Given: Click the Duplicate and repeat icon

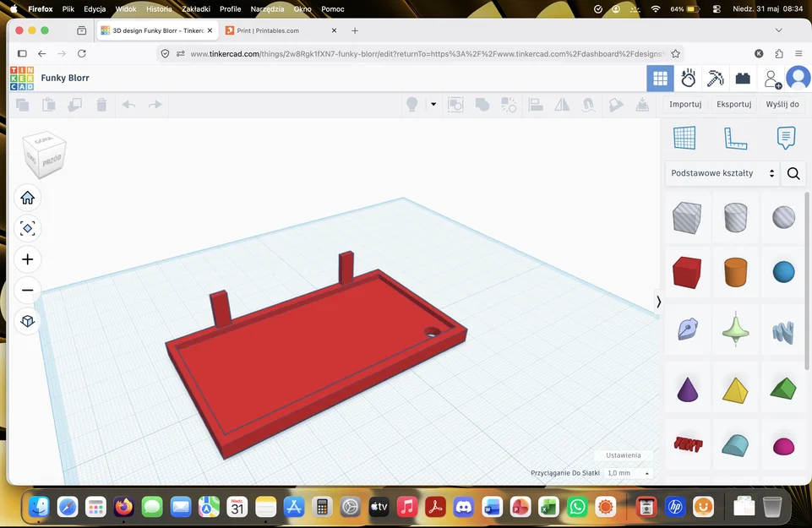Looking at the screenshot, I should point(75,105).
